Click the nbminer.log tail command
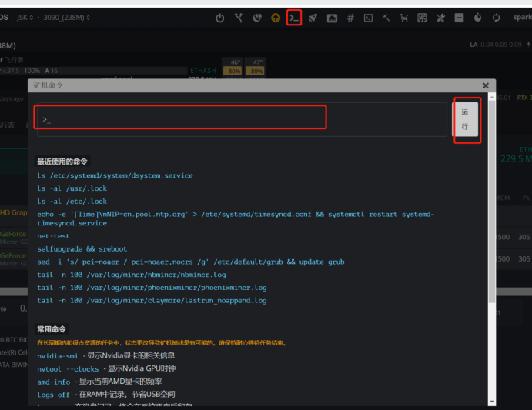 (131, 275)
